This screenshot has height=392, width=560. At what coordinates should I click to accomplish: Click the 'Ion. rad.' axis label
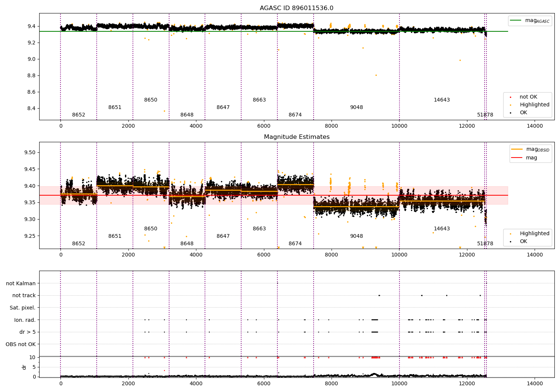pyautogui.click(x=25, y=320)
